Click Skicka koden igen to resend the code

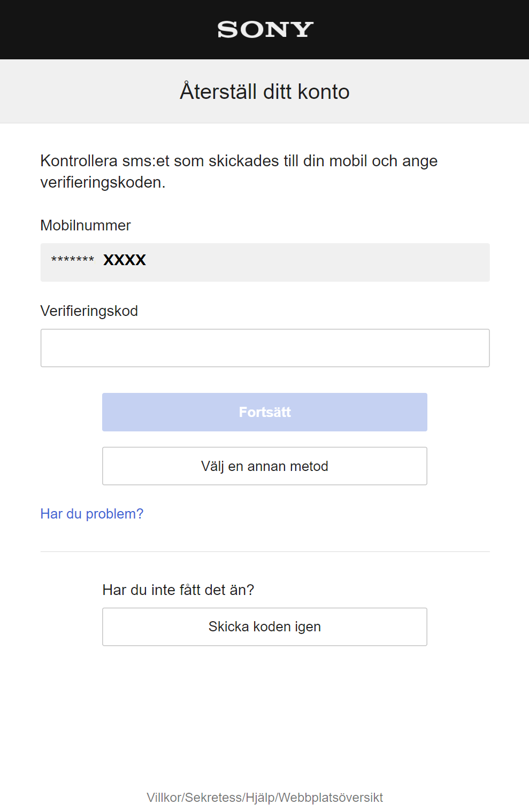point(264,627)
